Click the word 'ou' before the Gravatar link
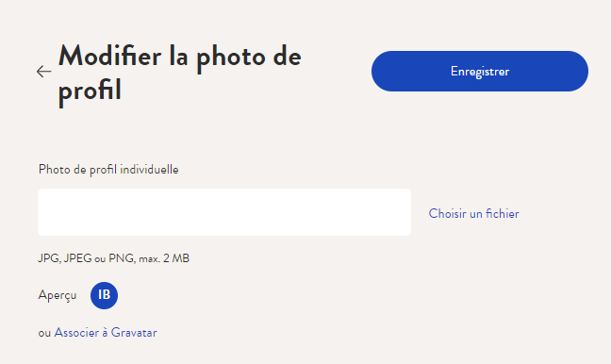This screenshot has height=364, width=611. coord(44,333)
